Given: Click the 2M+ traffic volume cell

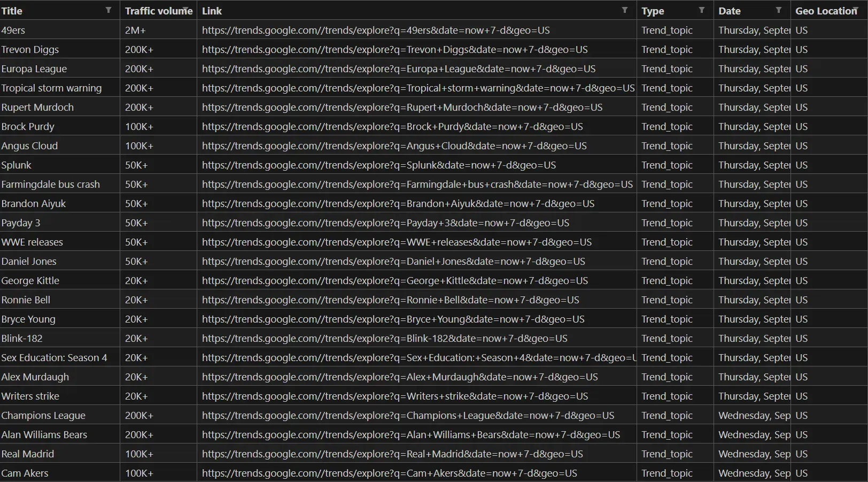Looking at the screenshot, I should [x=135, y=30].
